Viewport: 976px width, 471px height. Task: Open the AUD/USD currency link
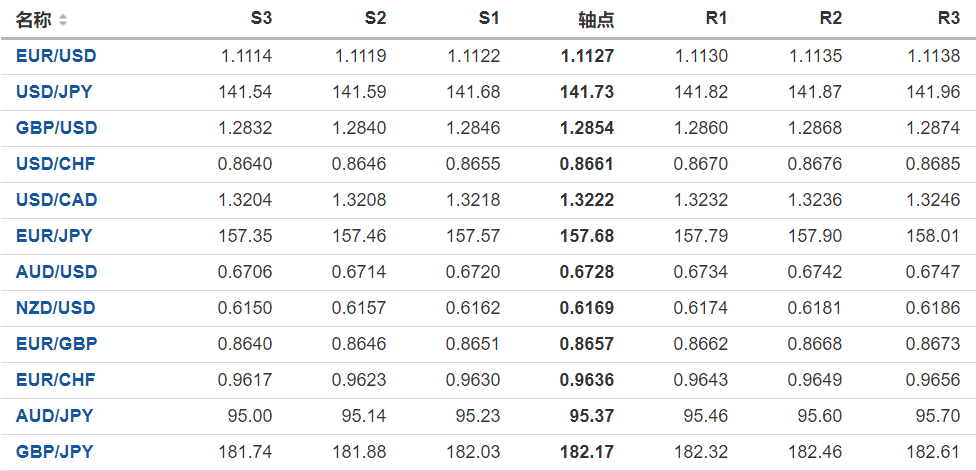pos(56,272)
